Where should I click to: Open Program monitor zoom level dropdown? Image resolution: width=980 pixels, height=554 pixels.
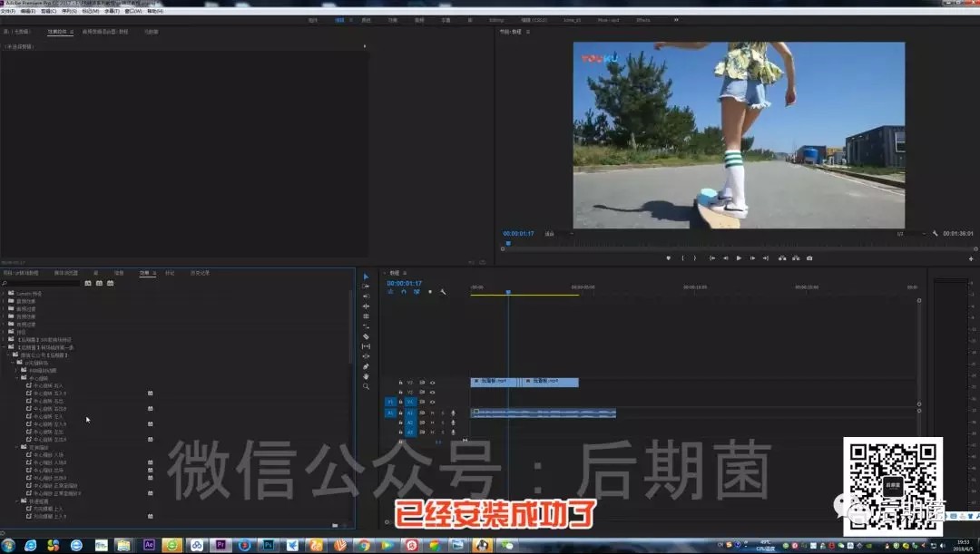coord(557,234)
